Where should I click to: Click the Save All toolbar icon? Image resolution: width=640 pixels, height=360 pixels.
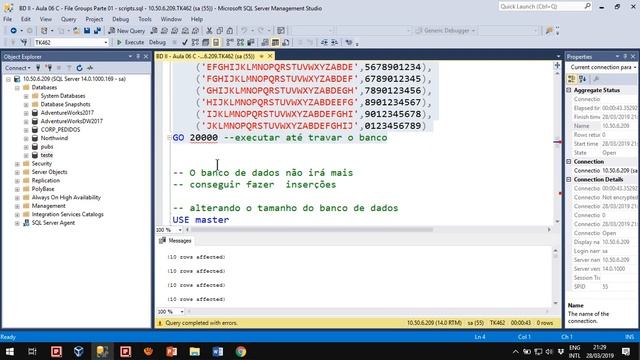tap(97, 31)
